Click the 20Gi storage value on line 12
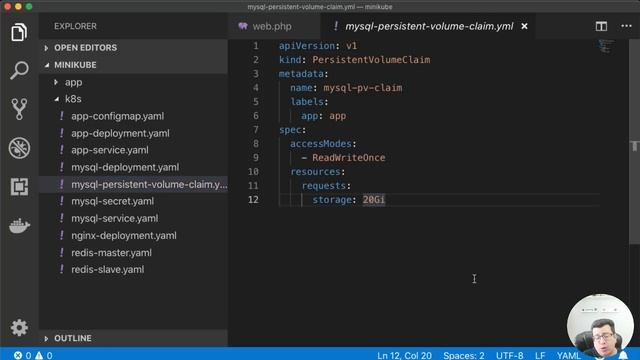Image resolution: width=640 pixels, height=360 pixels. click(x=373, y=200)
